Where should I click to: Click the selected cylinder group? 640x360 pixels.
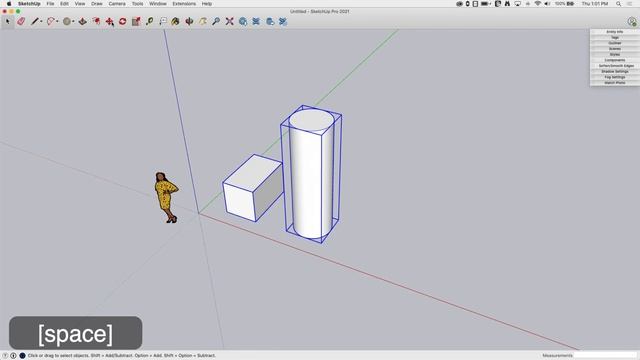point(311,176)
